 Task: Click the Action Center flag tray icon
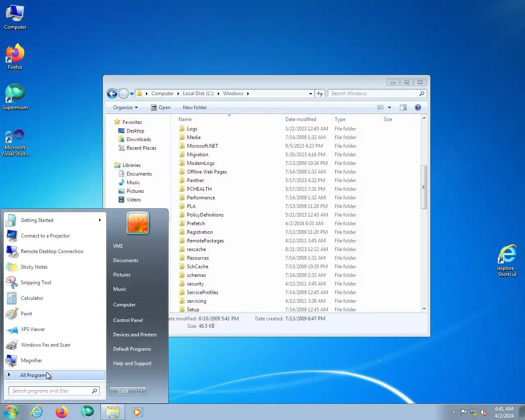(463, 412)
